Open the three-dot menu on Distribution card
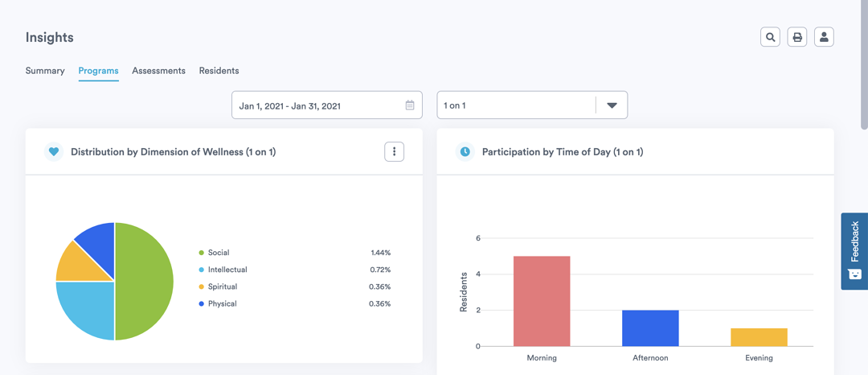This screenshot has height=375, width=868. tap(394, 151)
